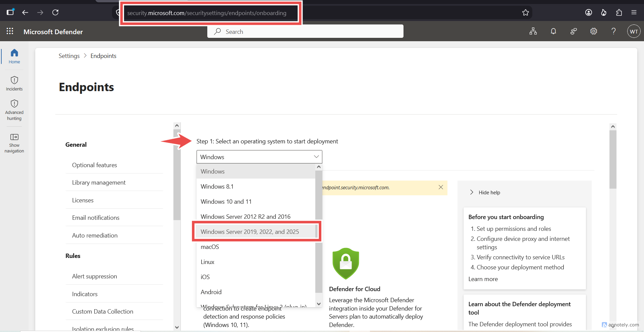Click the Microsoft Defender title
Image resolution: width=644 pixels, height=332 pixels.
pos(53,31)
